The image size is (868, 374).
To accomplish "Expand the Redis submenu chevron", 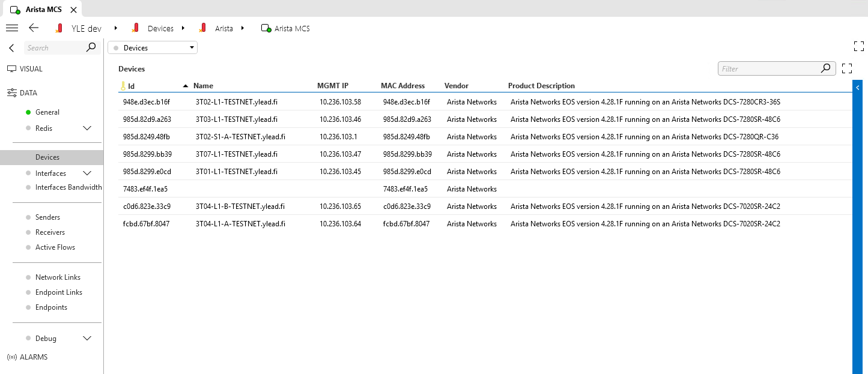I will pyautogui.click(x=87, y=128).
